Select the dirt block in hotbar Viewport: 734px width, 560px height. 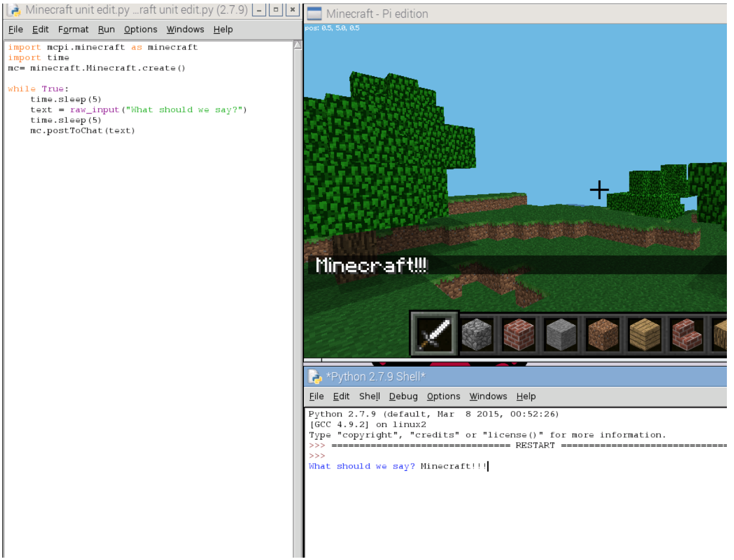point(603,334)
